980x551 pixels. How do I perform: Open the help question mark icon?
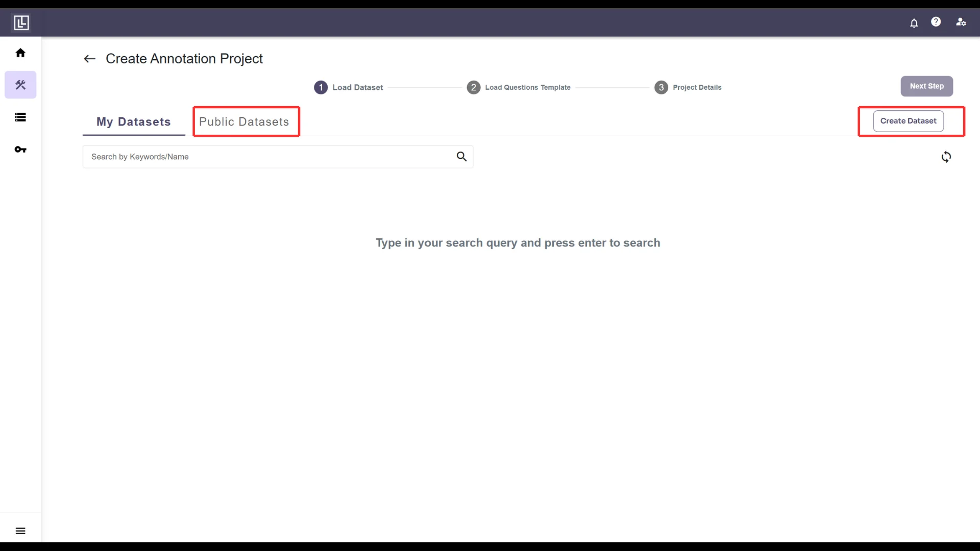[x=936, y=22]
